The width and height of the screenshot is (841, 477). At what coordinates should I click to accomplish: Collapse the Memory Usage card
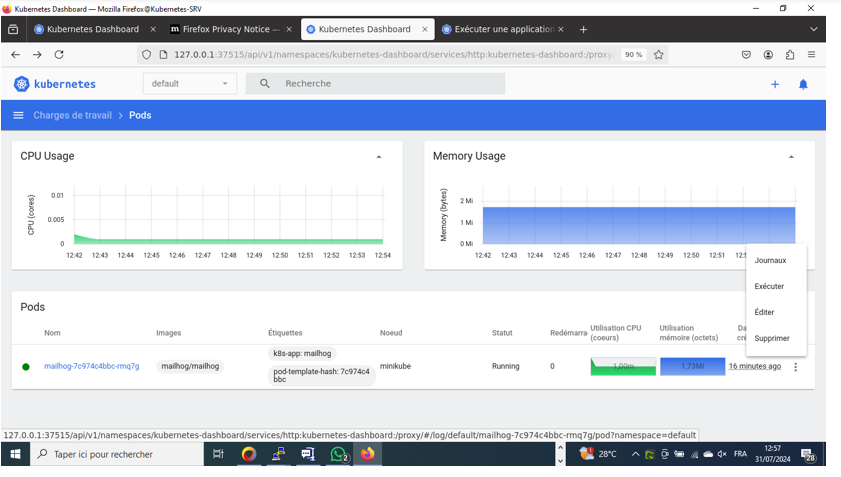click(x=791, y=157)
